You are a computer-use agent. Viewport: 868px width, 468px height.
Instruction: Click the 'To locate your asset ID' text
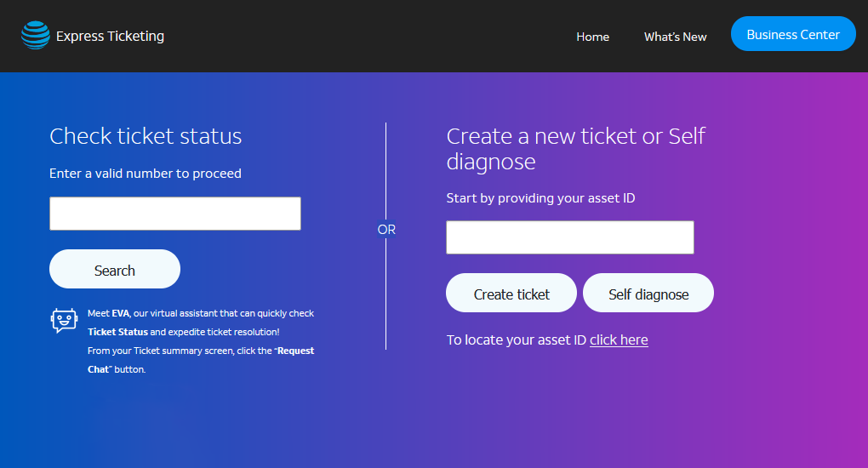tap(516, 340)
